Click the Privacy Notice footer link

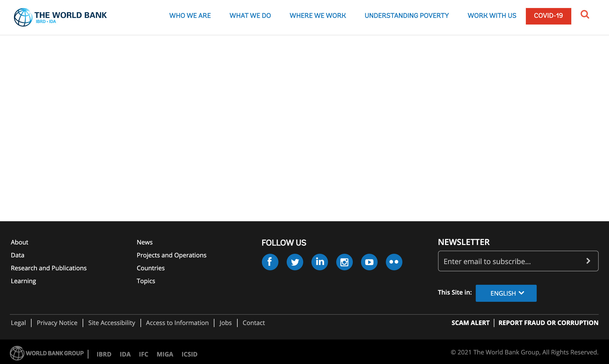[x=57, y=322]
